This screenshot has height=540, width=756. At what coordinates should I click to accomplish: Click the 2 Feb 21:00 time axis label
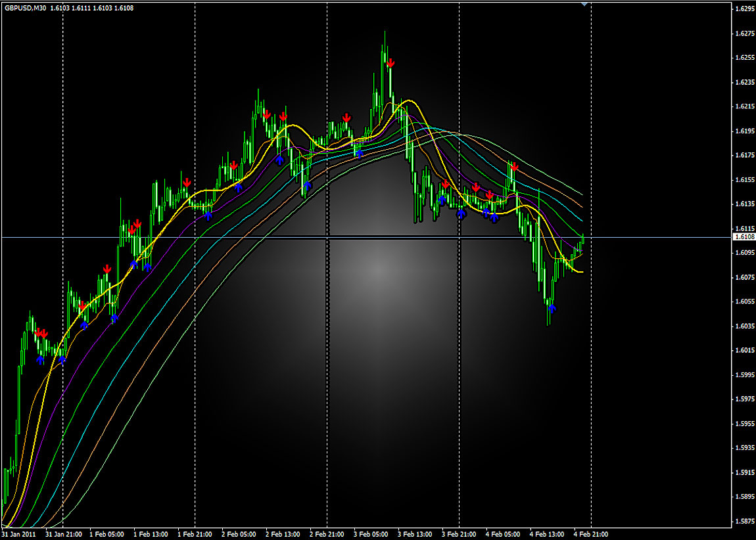[x=326, y=534]
